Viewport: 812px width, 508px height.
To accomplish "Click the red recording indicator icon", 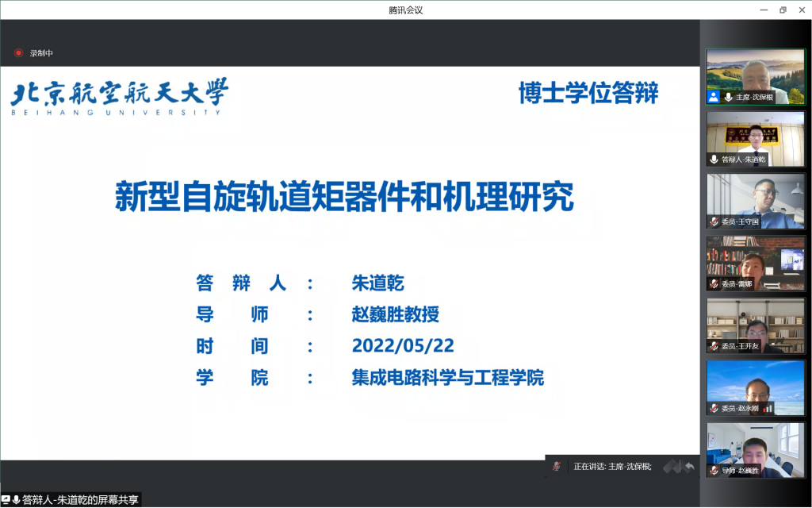I will point(18,53).
